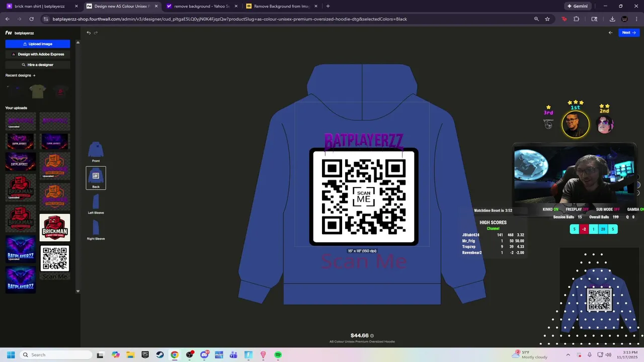Viewport: 644px width, 362px height.
Task: Click the red Tp extension icon
Action: point(564,19)
